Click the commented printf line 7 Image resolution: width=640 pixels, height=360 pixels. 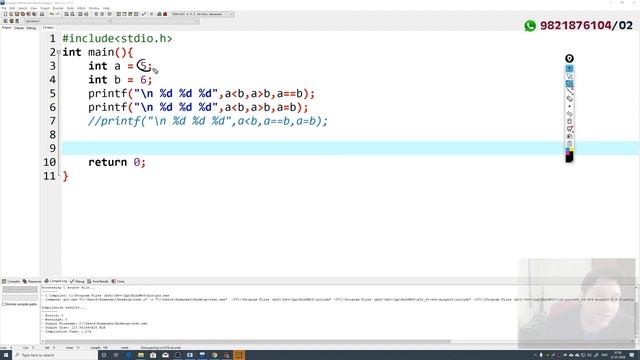coord(208,121)
